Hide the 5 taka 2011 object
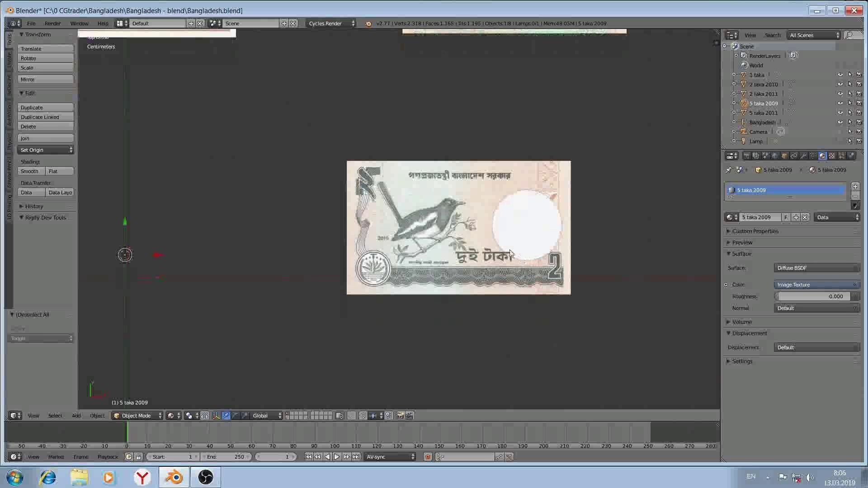The image size is (868, 488). (x=840, y=113)
